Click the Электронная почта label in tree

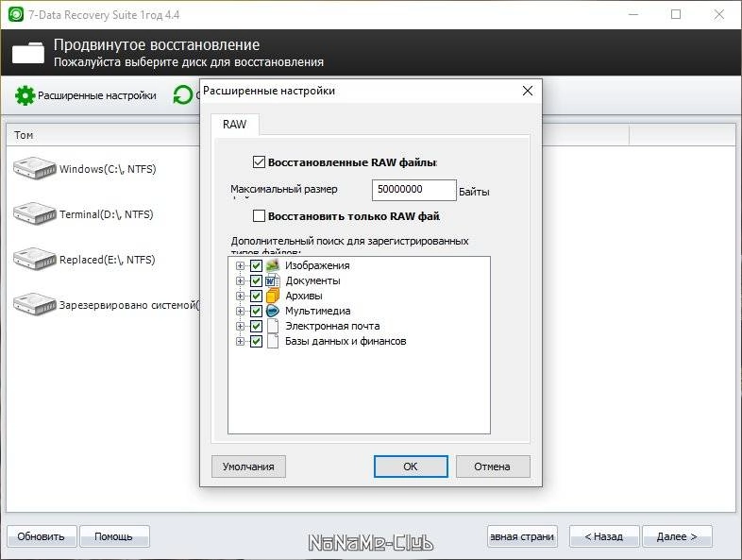(x=332, y=326)
